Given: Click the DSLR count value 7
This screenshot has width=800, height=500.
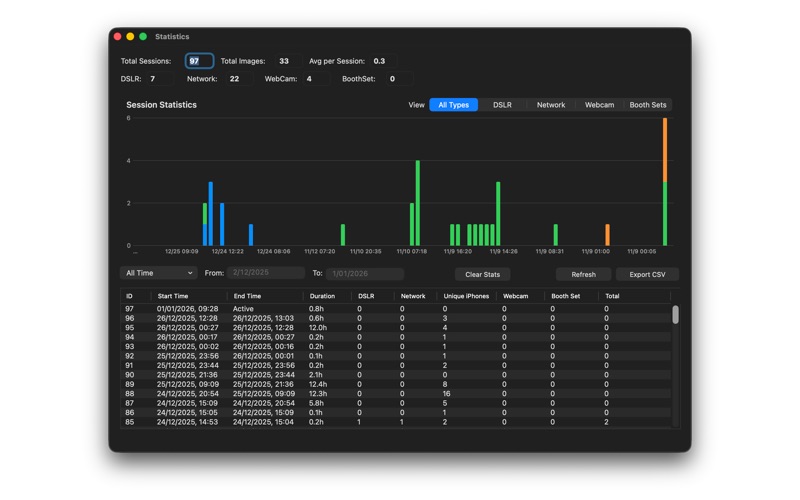Looking at the screenshot, I should pyautogui.click(x=158, y=79).
